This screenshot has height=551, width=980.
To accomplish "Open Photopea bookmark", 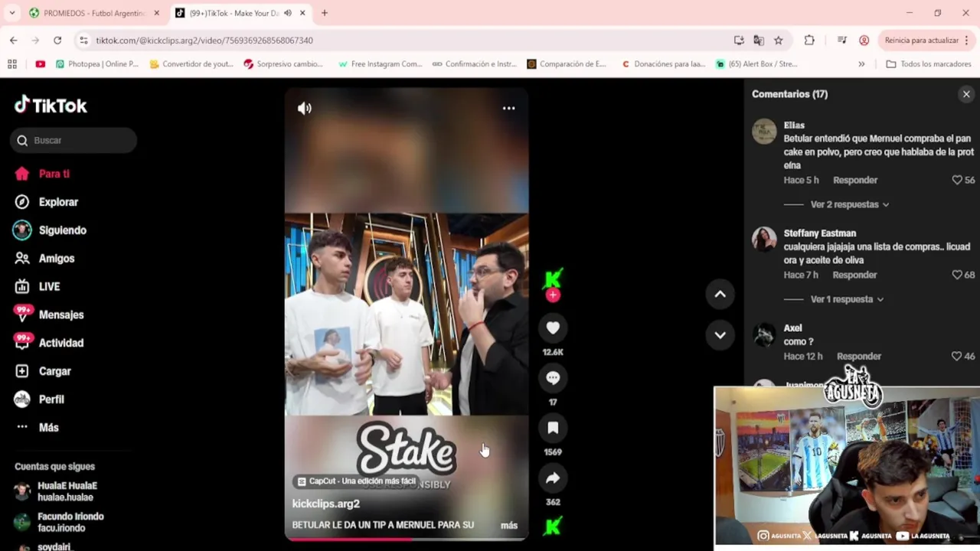I will coord(97,64).
